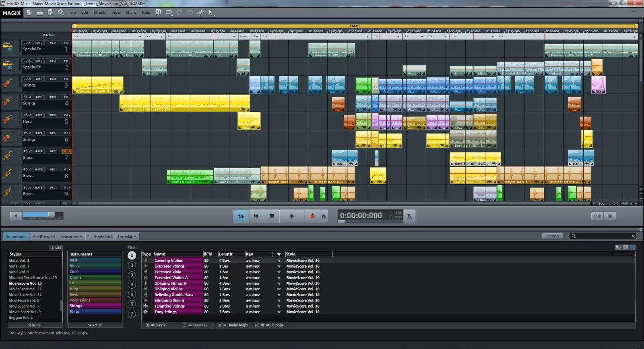Clear the search field with the X icon
Viewport: 644px width, 349px height.
(x=633, y=236)
